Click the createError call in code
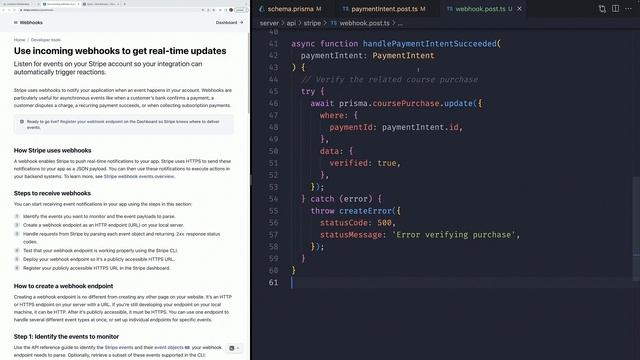 point(365,211)
